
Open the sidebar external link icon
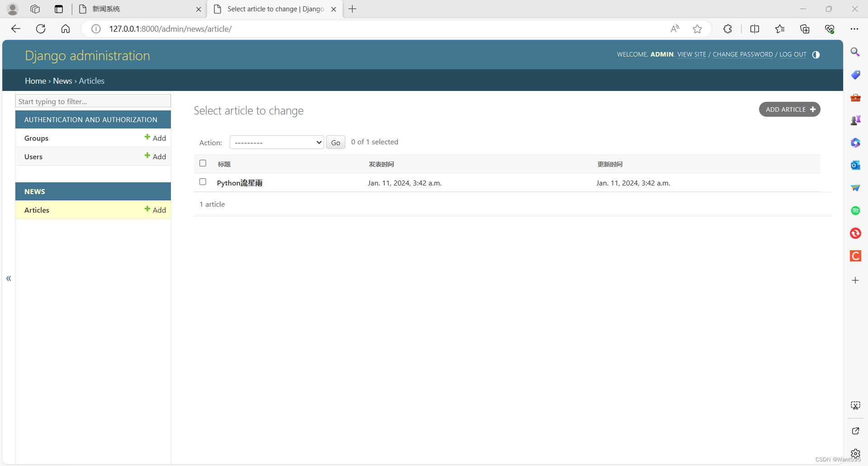855,431
